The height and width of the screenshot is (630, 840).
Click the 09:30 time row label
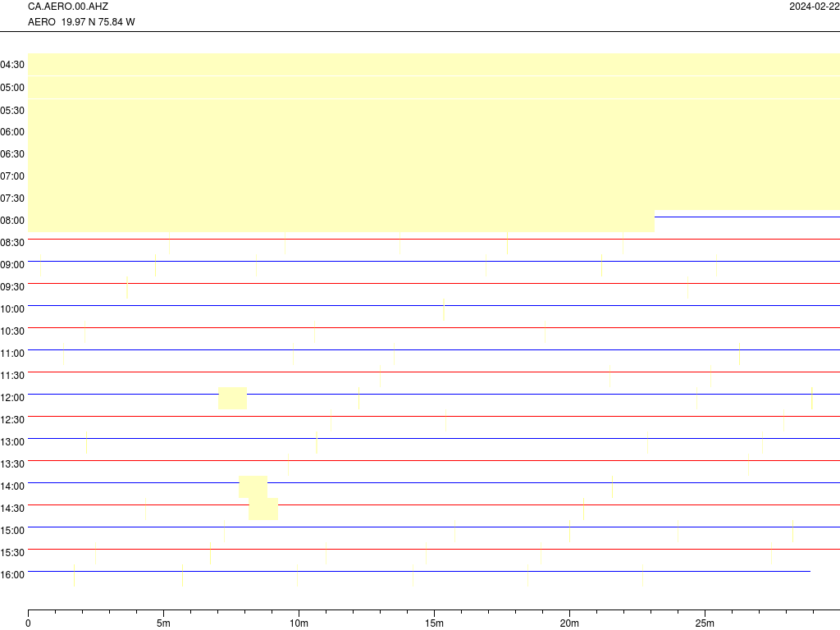[12, 286]
